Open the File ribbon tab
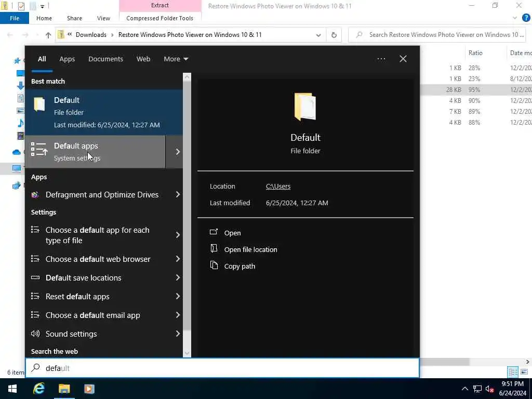Viewport: 532px width, 399px height. click(x=14, y=18)
